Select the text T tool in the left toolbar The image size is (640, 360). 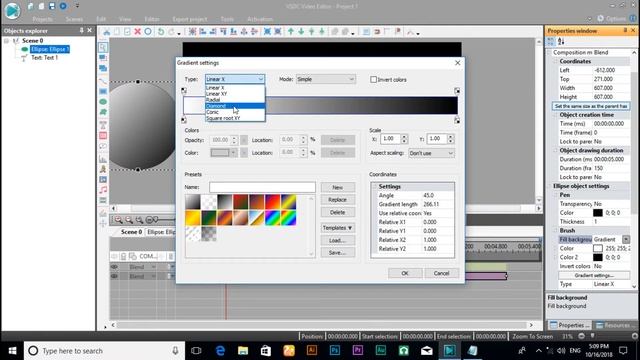pos(103,125)
